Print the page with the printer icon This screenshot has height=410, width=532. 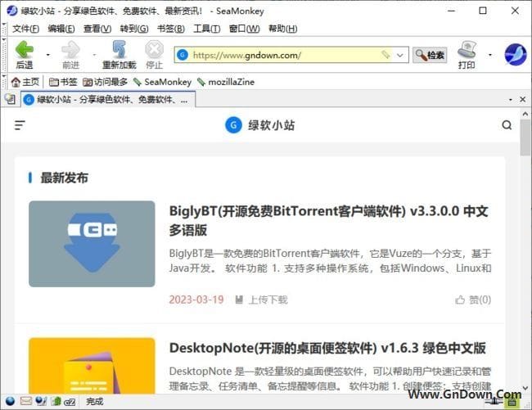pos(467,54)
